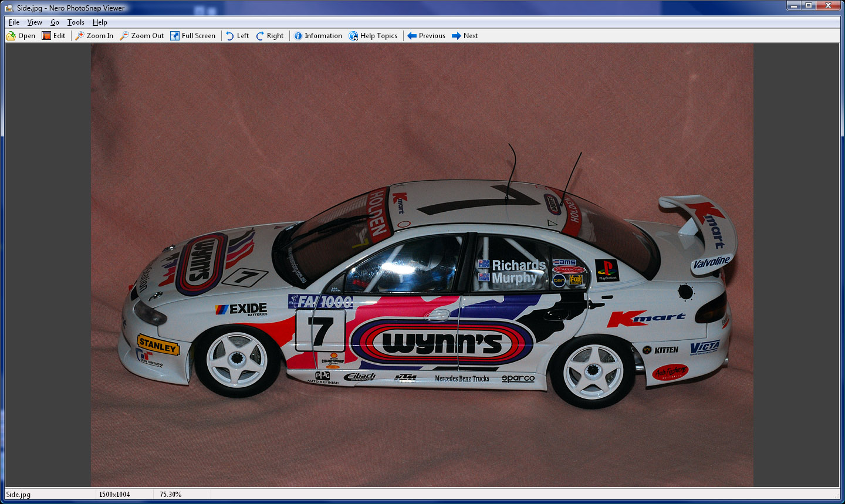Click the 1500x1004 dimensions in the status bar
845x504 pixels.
coord(114,495)
